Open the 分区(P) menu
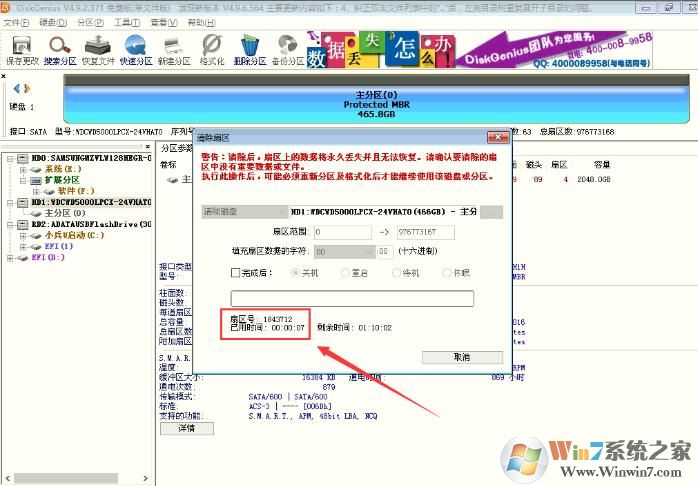 pyautogui.click(x=90, y=22)
